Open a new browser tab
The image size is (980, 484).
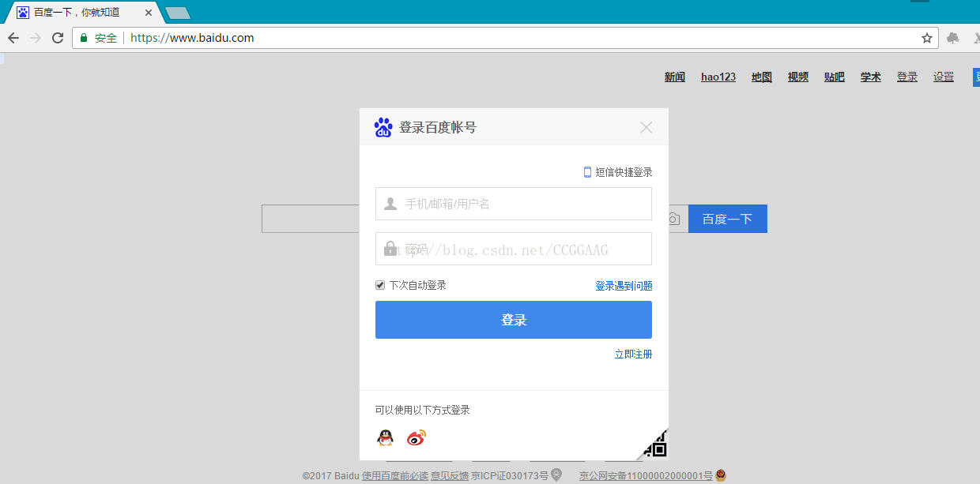[x=178, y=13]
